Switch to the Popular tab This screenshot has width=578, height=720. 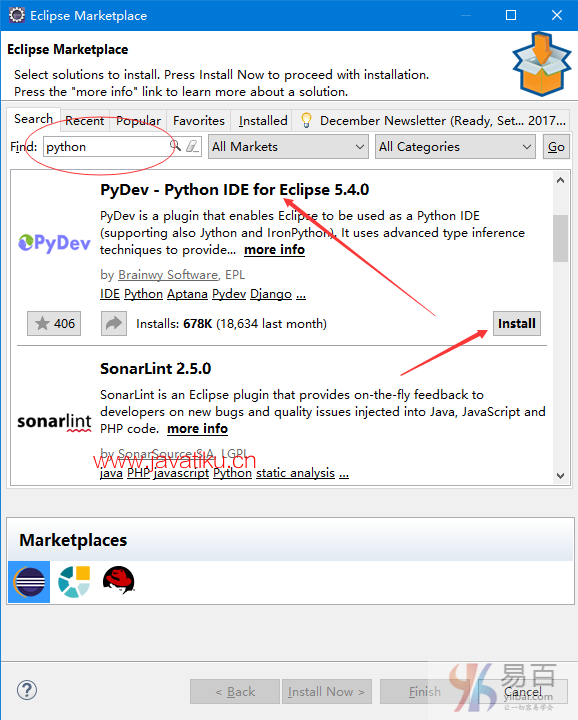tap(138, 121)
